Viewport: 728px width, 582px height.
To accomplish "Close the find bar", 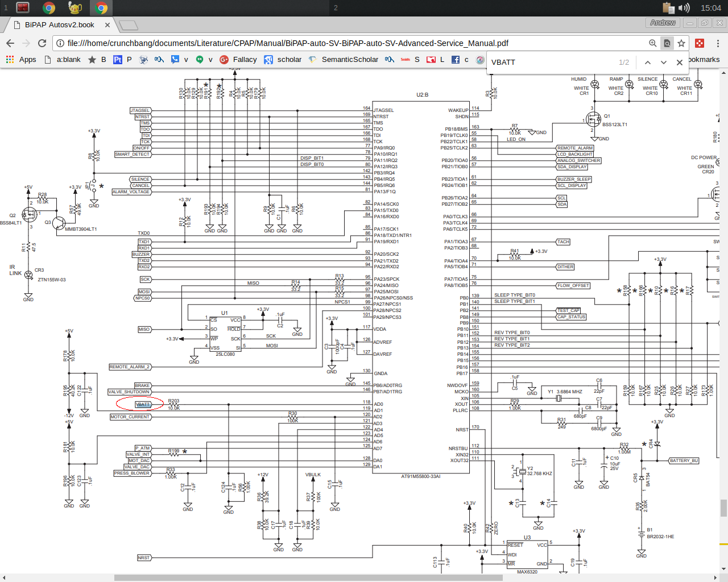I will pyautogui.click(x=680, y=63).
